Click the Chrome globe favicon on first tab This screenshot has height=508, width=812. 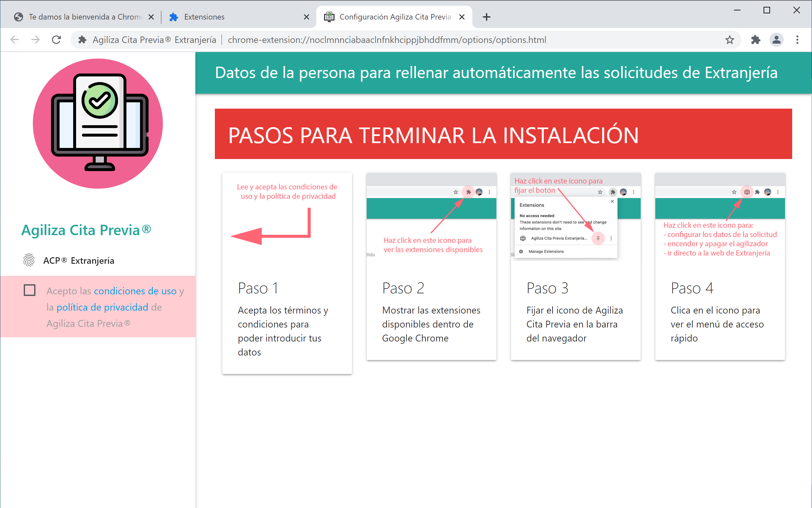coord(19,17)
